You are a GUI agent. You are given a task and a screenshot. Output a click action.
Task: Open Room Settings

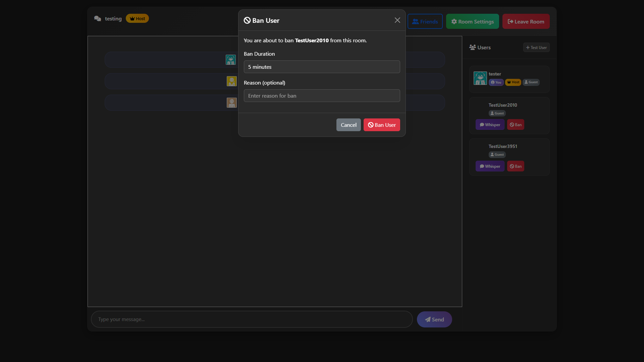472,21
